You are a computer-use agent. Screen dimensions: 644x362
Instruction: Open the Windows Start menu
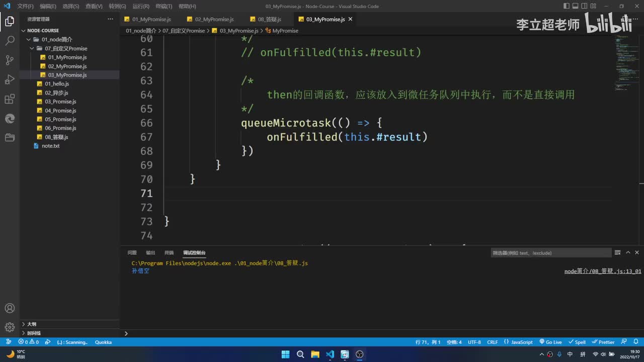click(x=286, y=354)
